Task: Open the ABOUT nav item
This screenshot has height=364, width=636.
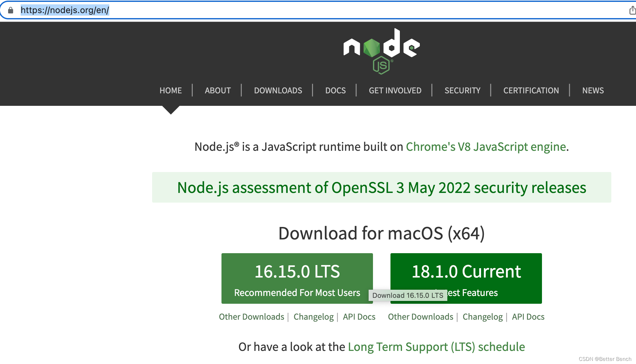Action: click(218, 91)
